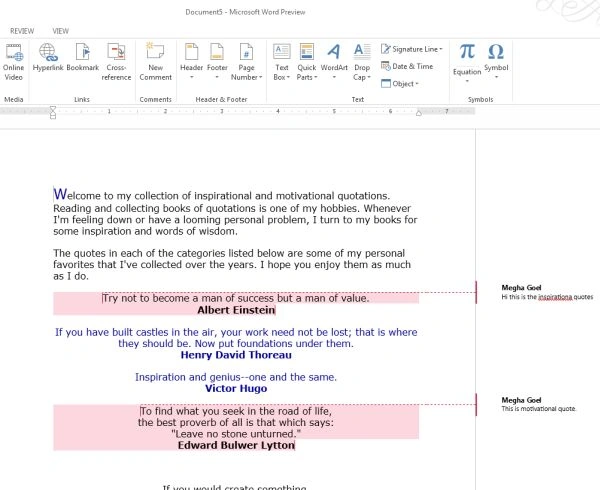Expand the Equation dropdown arrow

467,81
